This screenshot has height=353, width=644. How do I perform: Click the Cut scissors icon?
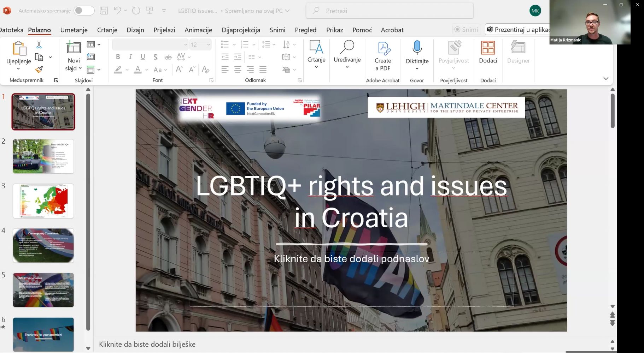click(x=39, y=45)
